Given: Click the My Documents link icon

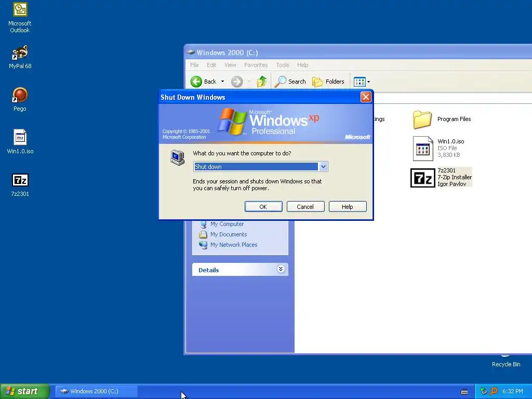Looking at the screenshot, I should tap(203, 234).
